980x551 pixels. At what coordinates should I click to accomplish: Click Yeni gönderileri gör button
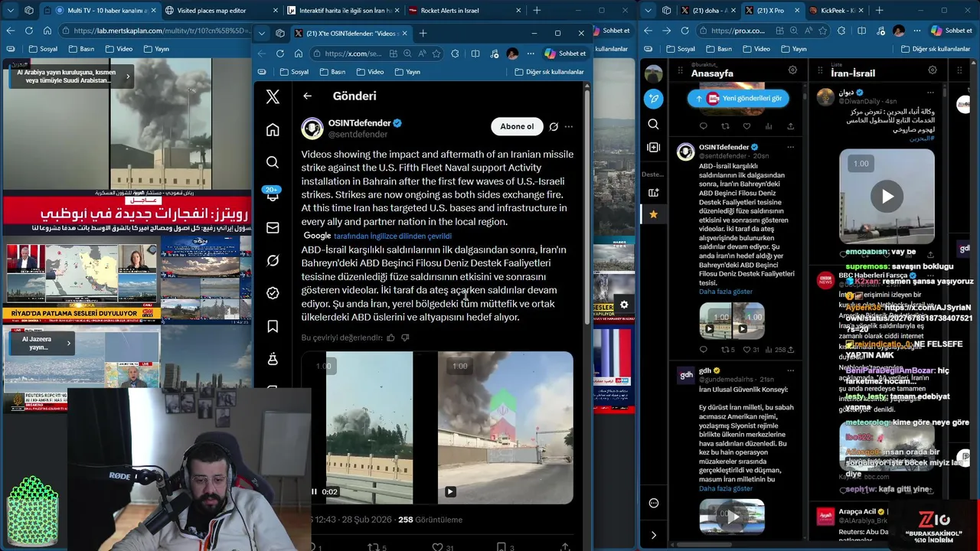pos(738,98)
